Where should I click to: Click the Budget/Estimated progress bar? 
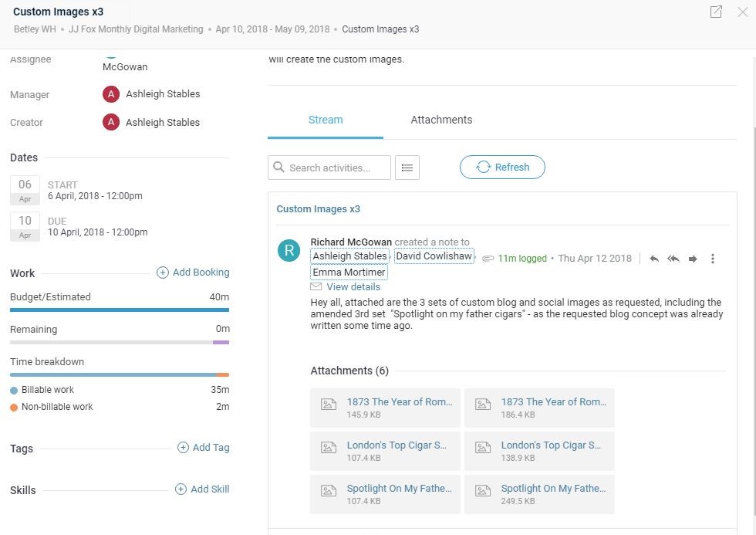(x=120, y=310)
